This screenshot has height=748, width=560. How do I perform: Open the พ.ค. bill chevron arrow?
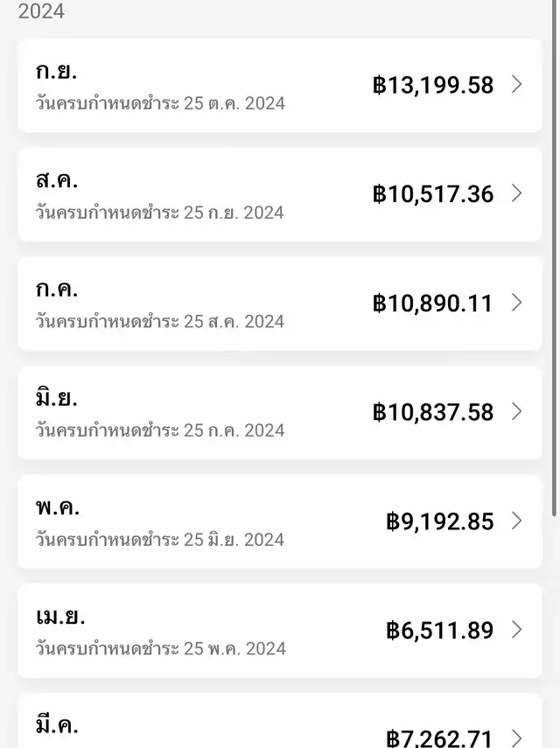coord(516,521)
